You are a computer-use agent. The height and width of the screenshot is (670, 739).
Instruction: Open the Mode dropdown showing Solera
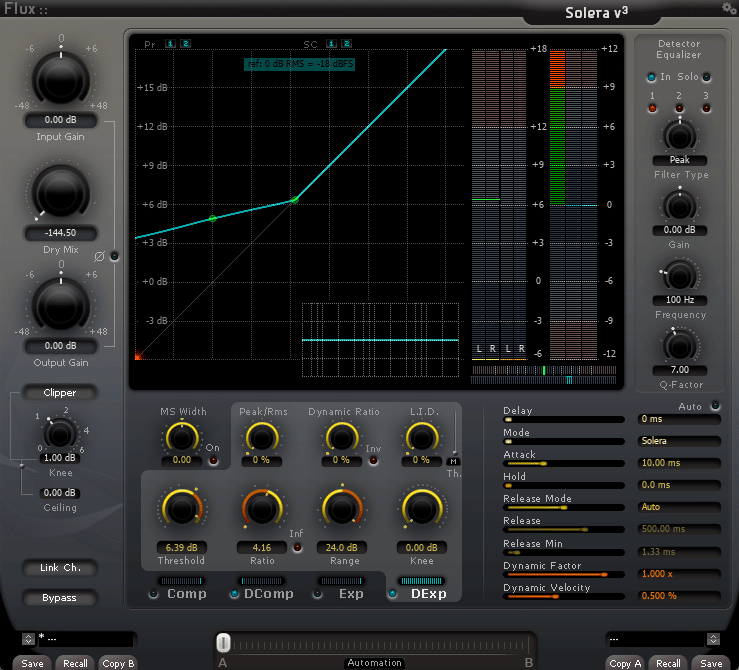(x=678, y=441)
